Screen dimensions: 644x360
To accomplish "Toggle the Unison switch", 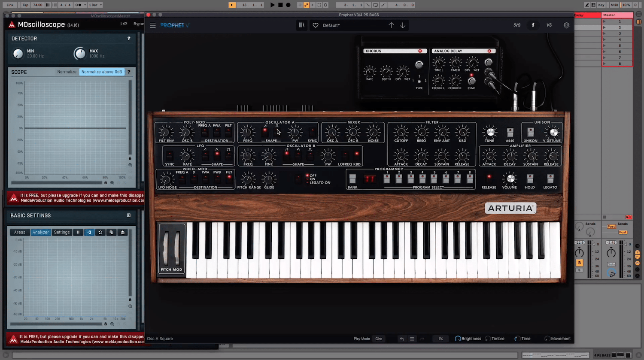I will click(531, 132).
